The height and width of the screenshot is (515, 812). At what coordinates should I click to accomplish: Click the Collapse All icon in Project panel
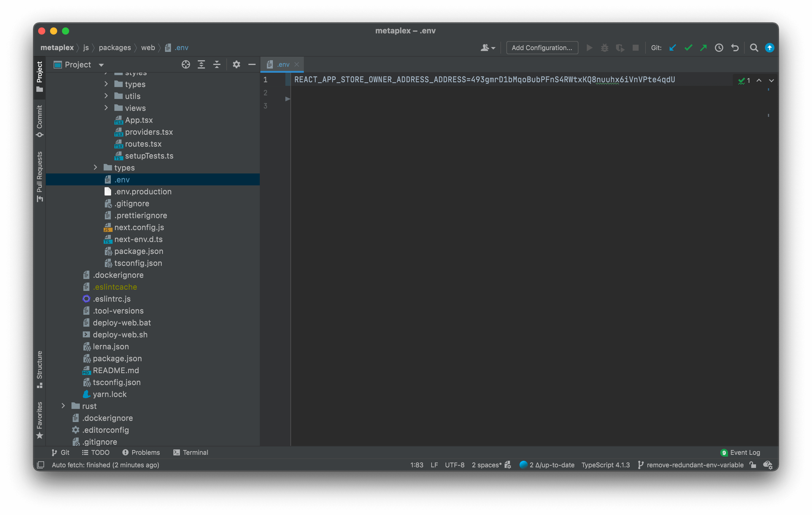(217, 64)
